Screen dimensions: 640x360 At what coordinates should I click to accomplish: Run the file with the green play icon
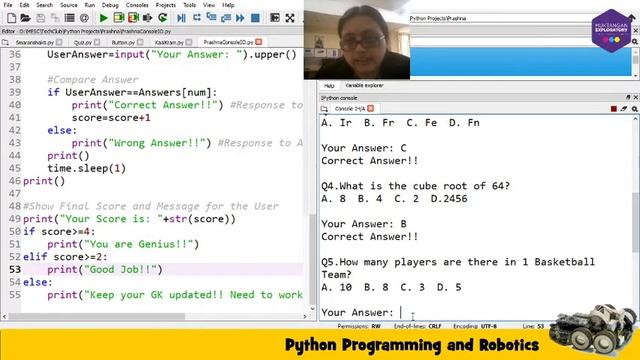click(x=104, y=18)
